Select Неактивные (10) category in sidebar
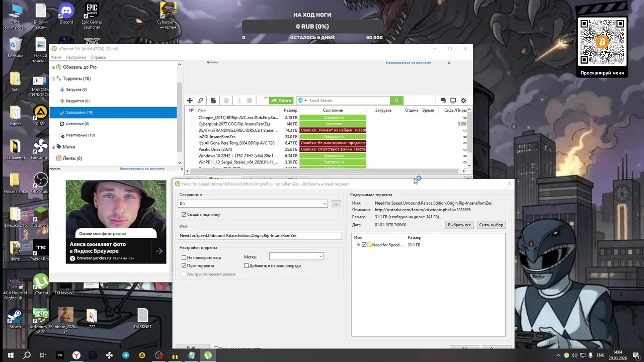 (x=80, y=135)
